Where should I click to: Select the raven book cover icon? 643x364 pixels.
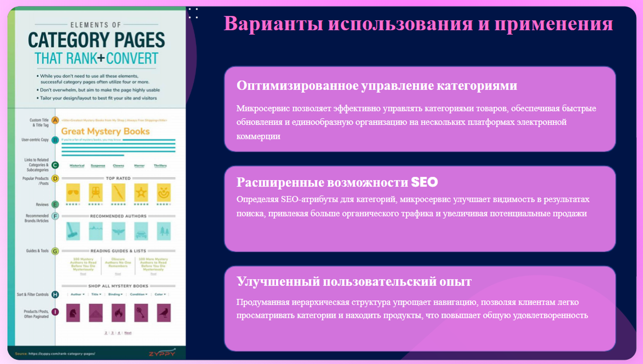(x=164, y=313)
